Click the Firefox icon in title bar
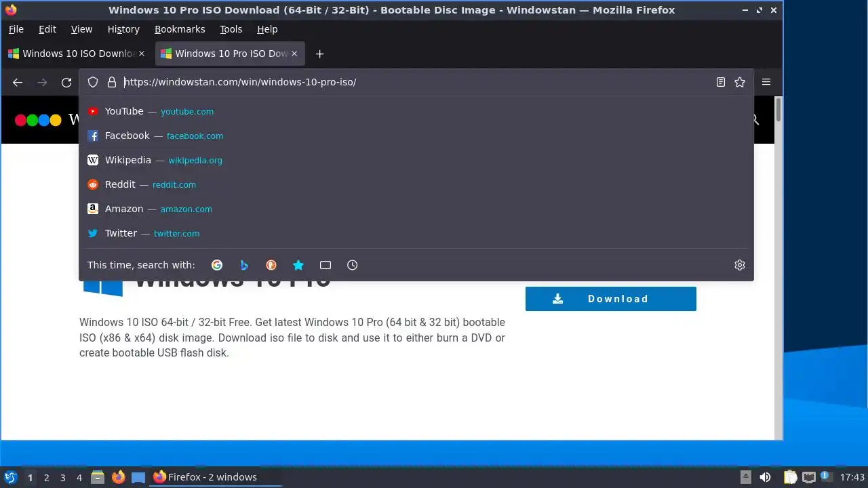This screenshot has height=488, width=868. [x=11, y=10]
